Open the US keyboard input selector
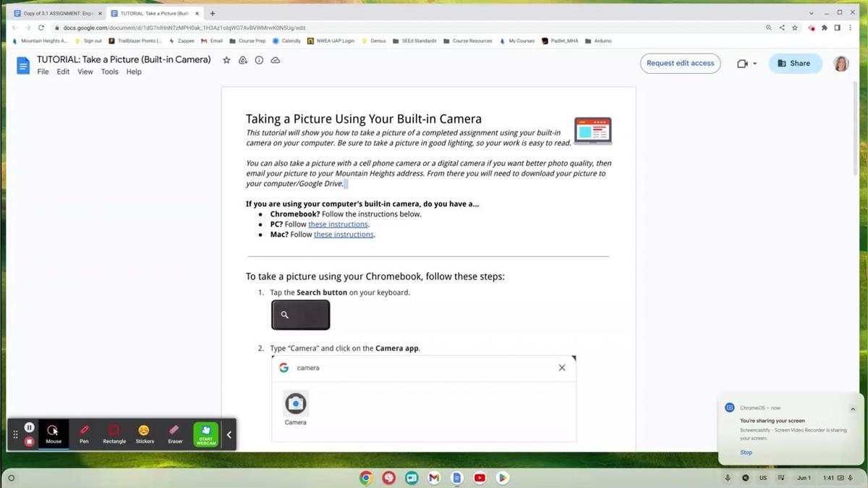 coord(763,478)
